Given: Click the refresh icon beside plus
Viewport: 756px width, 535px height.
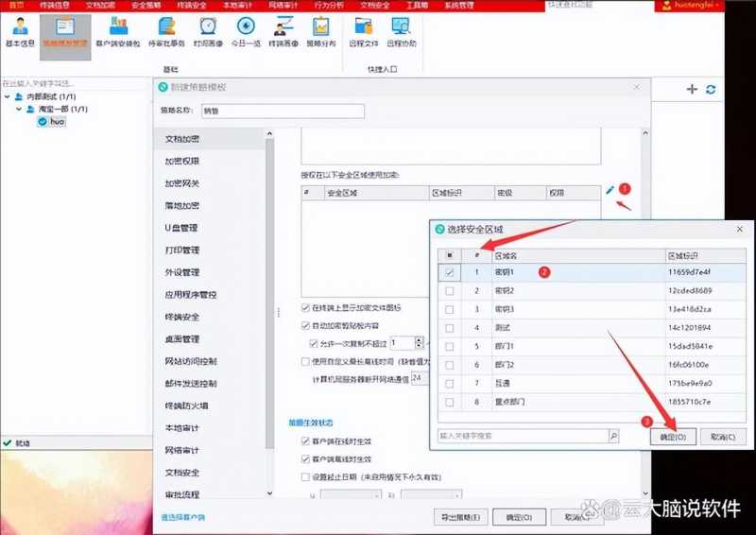Looking at the screenshot, I should 711,89.
